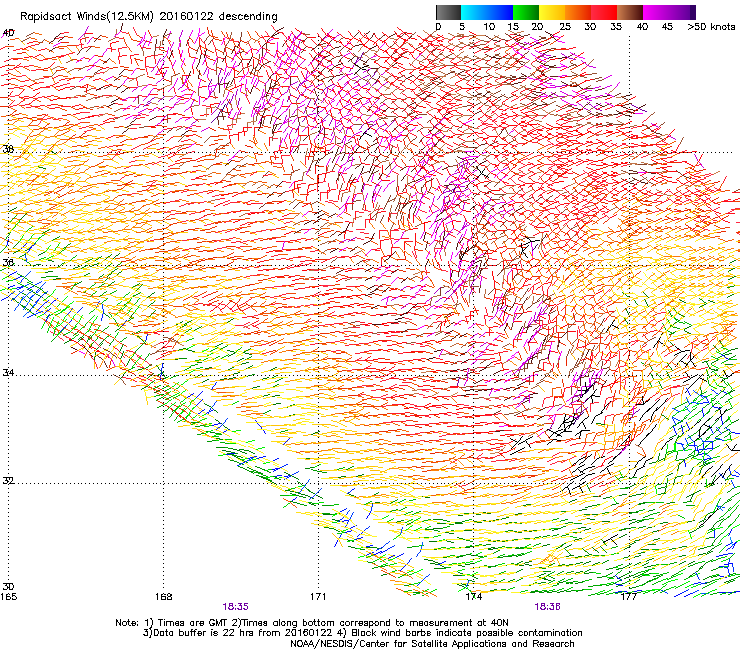The image size is (740, 650).
Task: Click the orange 25-30 knots legend segment
Action: pos(578,12)
